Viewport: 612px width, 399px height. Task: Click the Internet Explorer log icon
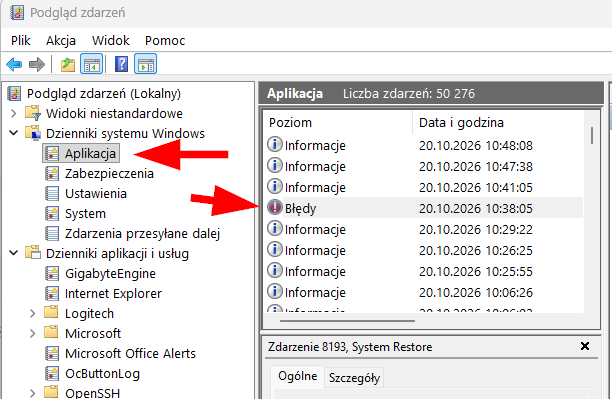pos(52,294)
